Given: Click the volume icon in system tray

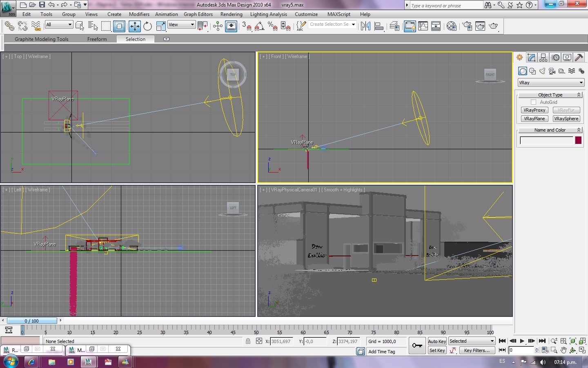Looking at the screenshot, I should click(x=543, y=362).
